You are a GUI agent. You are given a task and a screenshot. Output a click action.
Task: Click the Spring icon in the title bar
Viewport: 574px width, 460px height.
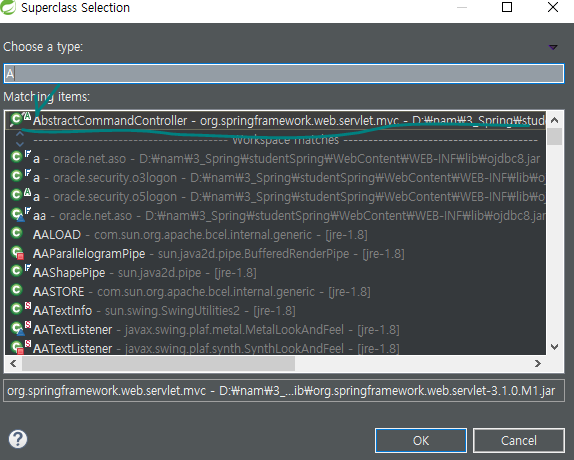tap(8, 7)
